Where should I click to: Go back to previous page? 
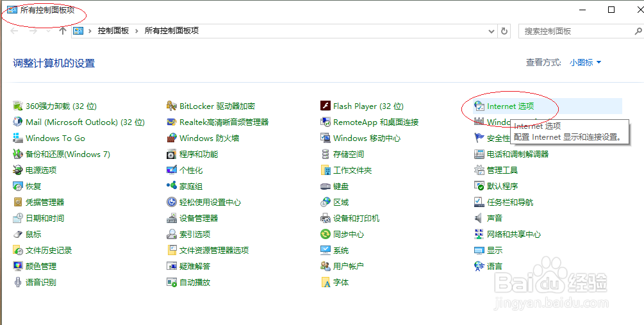point(14,31)
